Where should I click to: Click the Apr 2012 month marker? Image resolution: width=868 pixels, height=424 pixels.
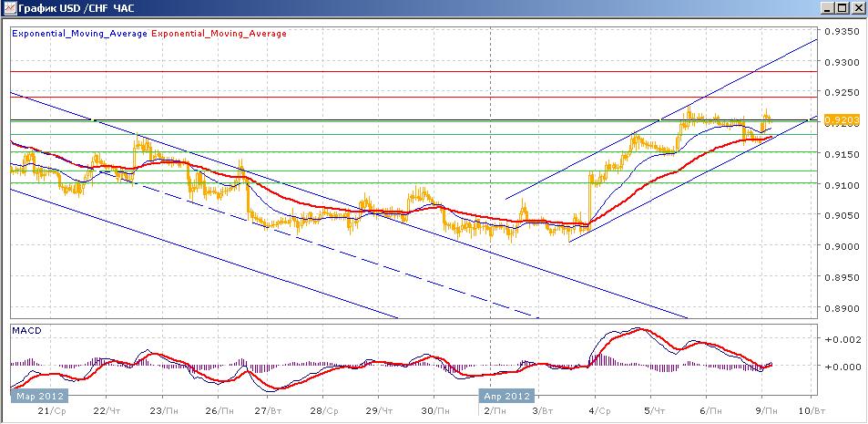coord(506,397)
